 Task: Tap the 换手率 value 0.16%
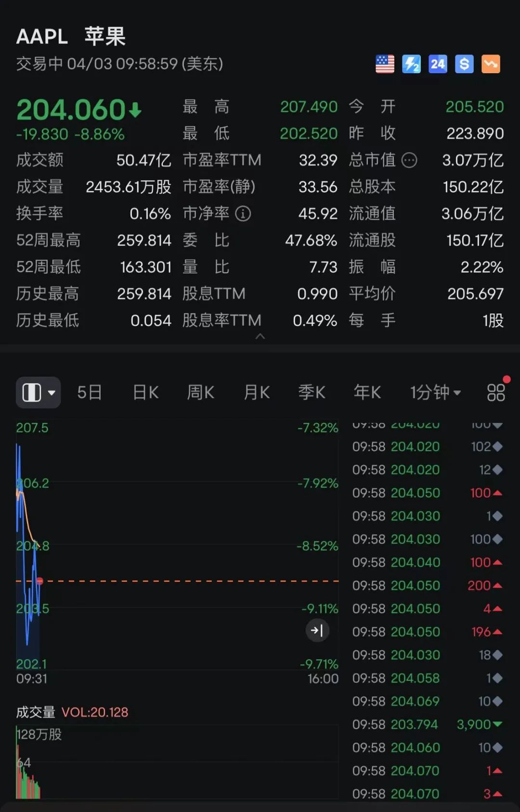point(150,213)
